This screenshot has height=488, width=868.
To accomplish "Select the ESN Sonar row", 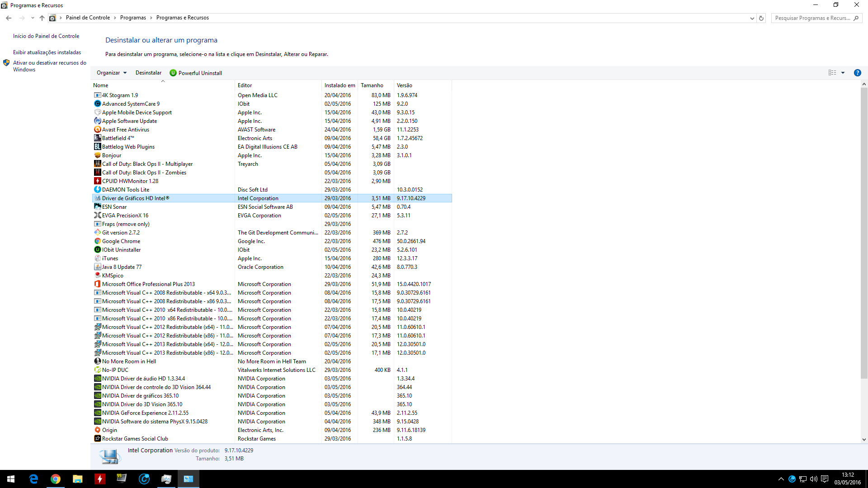I will point(272,207).
